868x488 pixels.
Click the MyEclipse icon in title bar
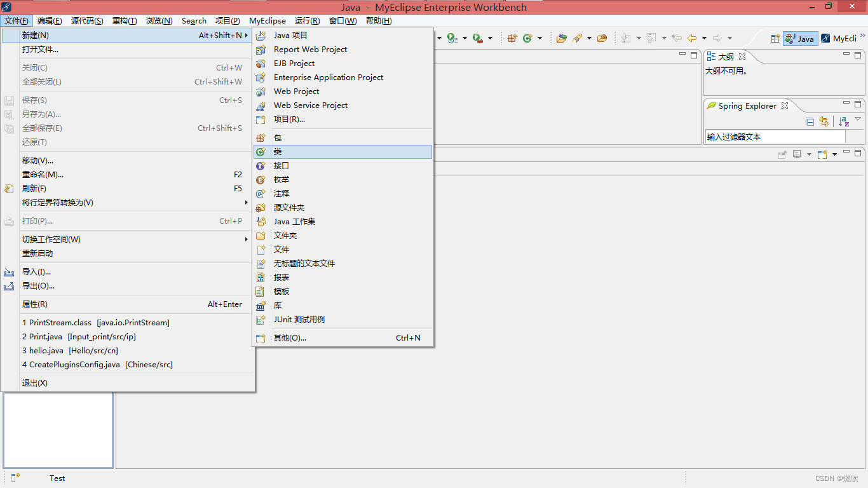pos(7,7)
